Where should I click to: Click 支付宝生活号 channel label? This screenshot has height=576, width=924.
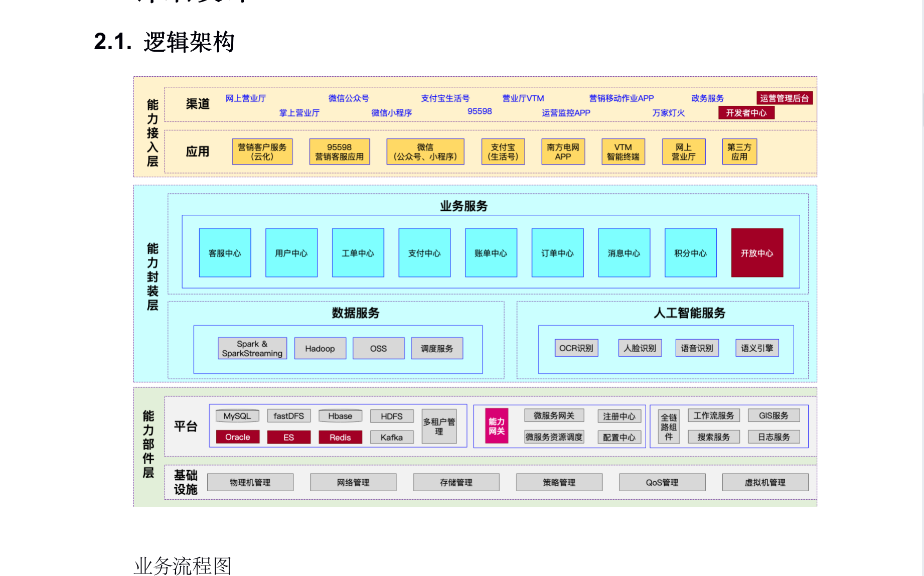[x=445, y=98]
